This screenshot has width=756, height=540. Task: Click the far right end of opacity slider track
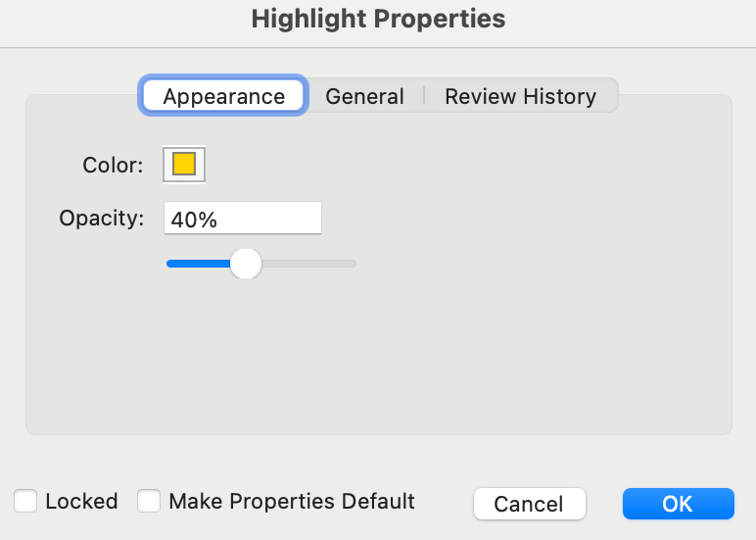click(x=353, y=263)
